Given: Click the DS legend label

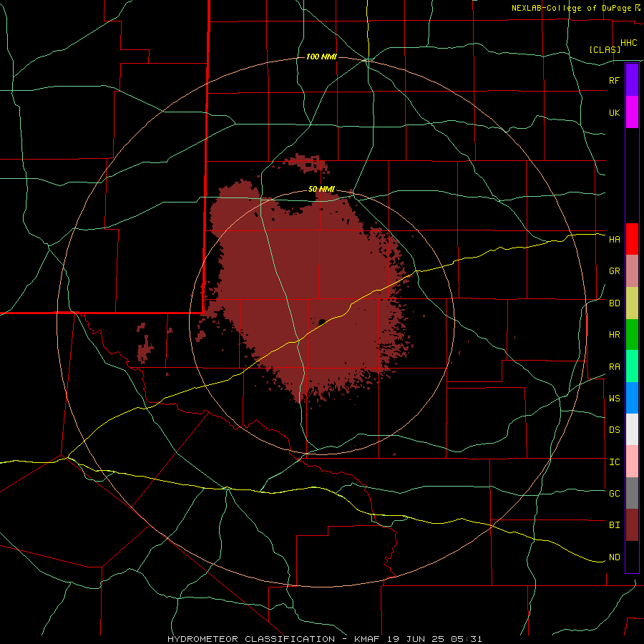Looking at the screenshot, I should pyautogui.click(x=614, y=430).
